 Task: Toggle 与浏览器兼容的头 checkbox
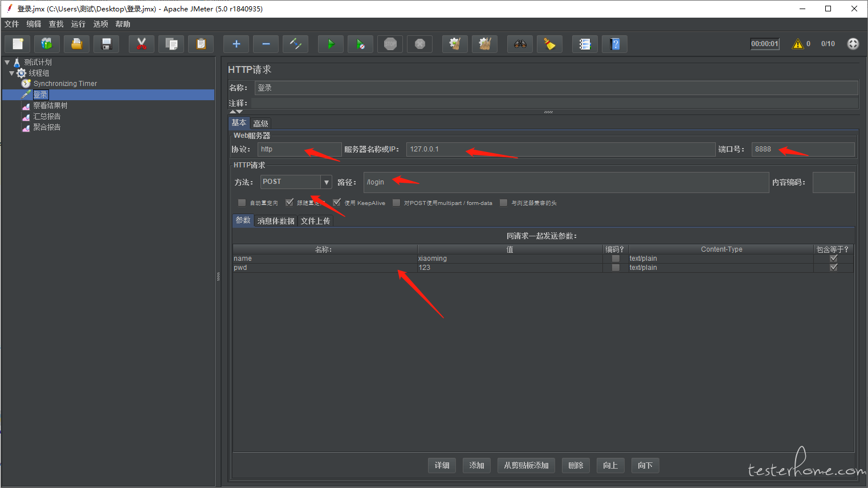tap(503, 203)
